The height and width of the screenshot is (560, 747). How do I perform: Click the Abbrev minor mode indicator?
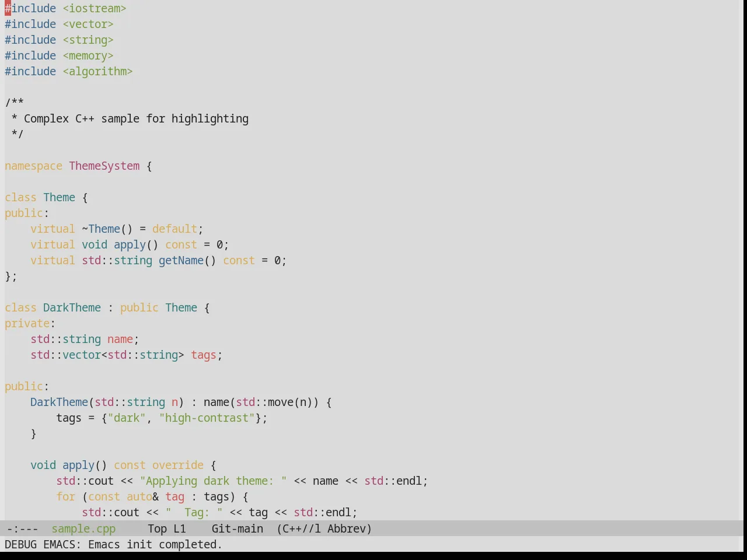click(x=350, y=528)
